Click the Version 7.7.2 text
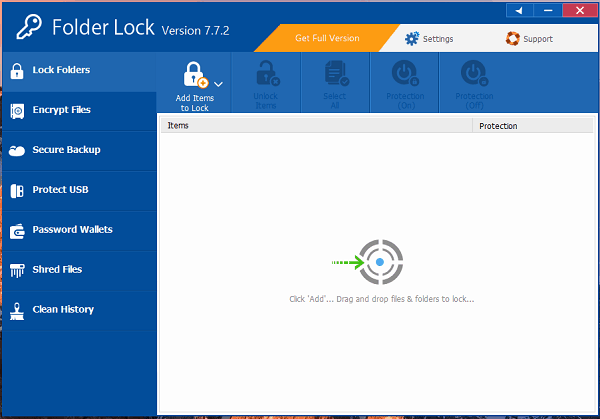The height and width of the screenshot is (419, 600). click(196, 31)
